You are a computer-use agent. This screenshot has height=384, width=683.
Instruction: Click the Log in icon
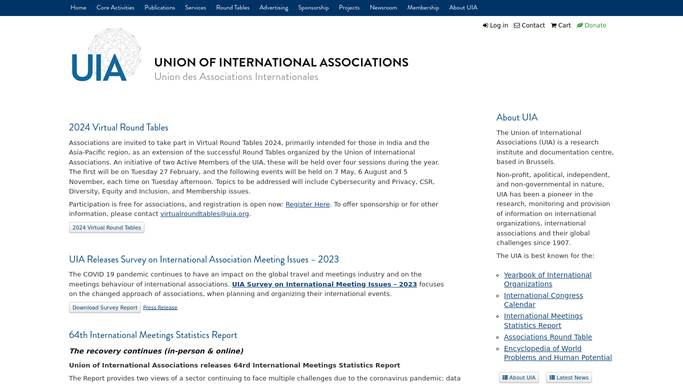(485, 26)
